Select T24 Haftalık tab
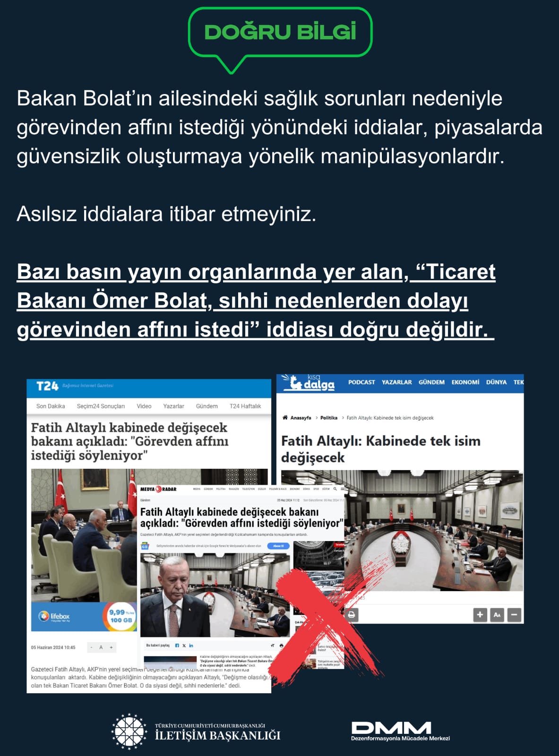Viewport: 559px width, 756px height. click(x=245, y=406)
